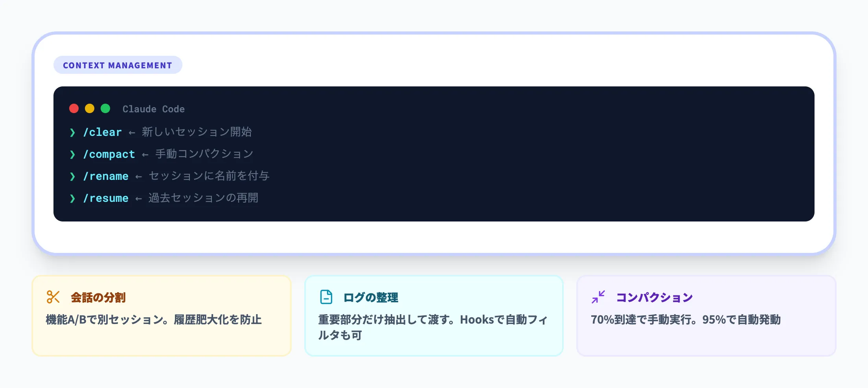Click the left arrow next to 新しいセッション開始
868x388 pixels.
(131, 133)
